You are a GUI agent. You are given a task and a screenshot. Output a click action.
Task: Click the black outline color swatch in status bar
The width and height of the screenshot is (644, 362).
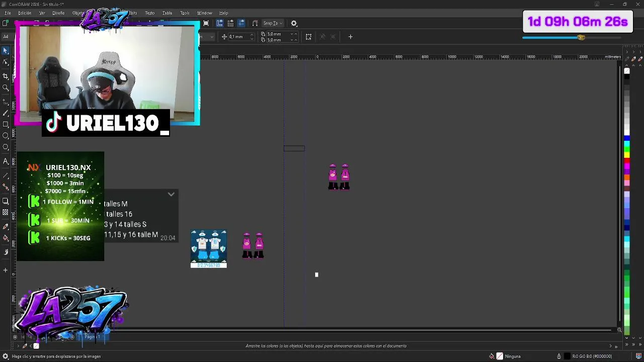pos(567,356)
